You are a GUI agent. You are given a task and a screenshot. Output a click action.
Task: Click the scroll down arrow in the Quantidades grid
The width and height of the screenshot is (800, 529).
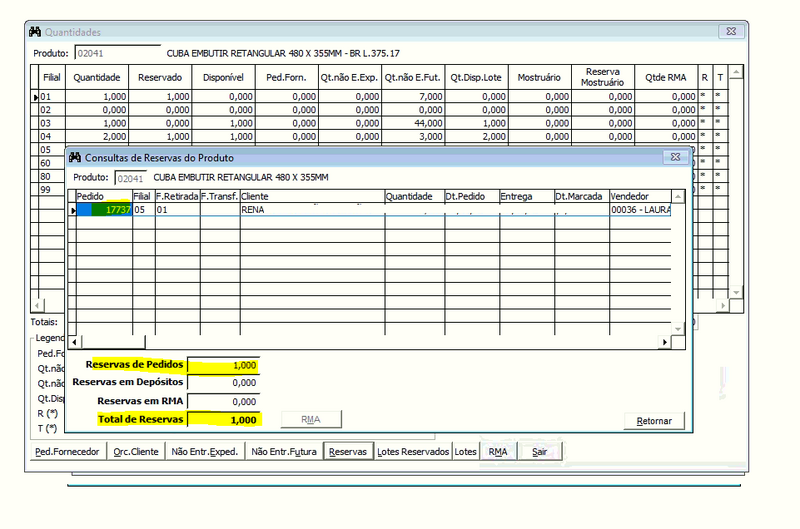[x=736, y=292]
